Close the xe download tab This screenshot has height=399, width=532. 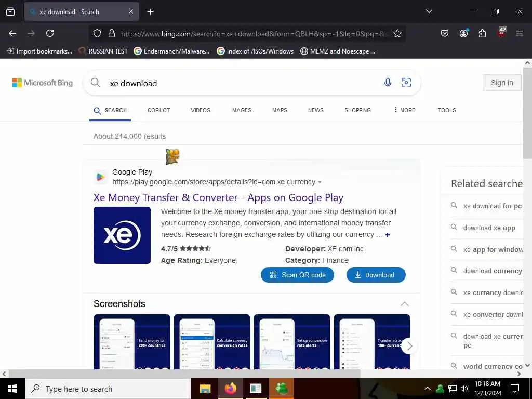[x=131, y=12]
